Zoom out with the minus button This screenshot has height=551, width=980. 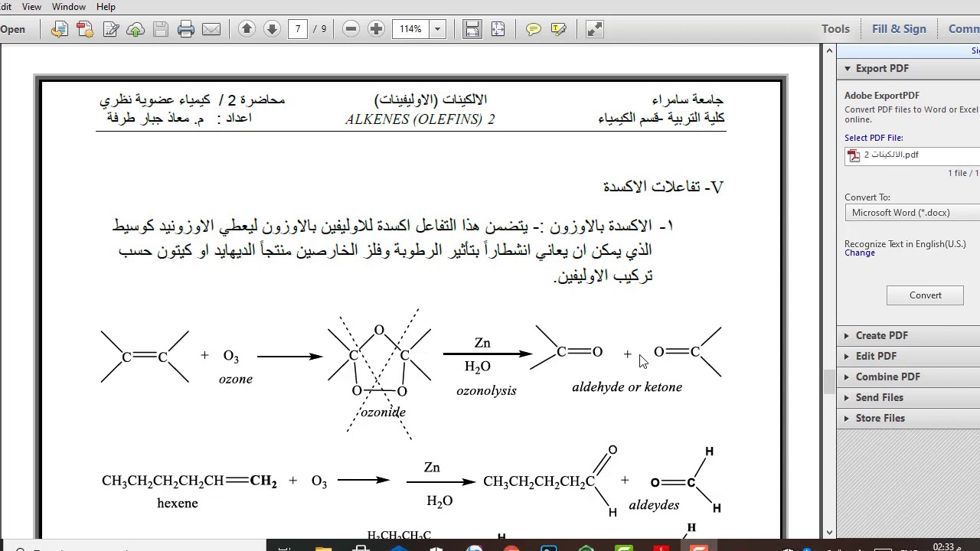[351, 29]
